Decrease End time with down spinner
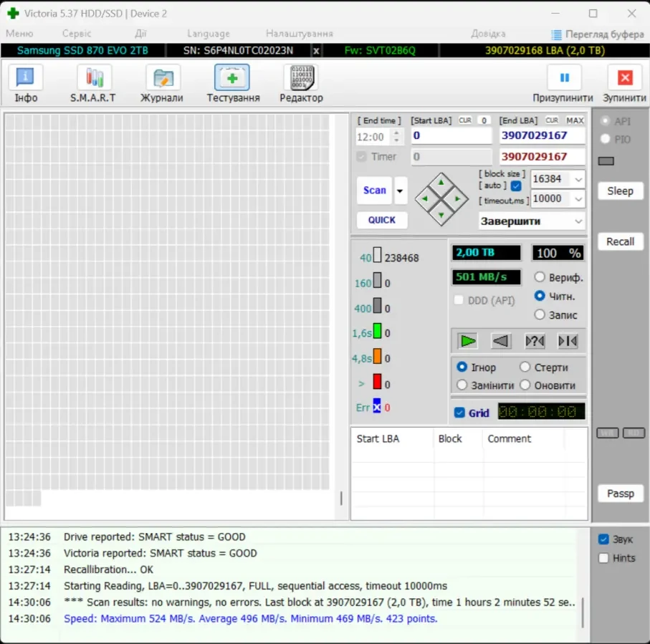The image size is (650, 644). 396,140
